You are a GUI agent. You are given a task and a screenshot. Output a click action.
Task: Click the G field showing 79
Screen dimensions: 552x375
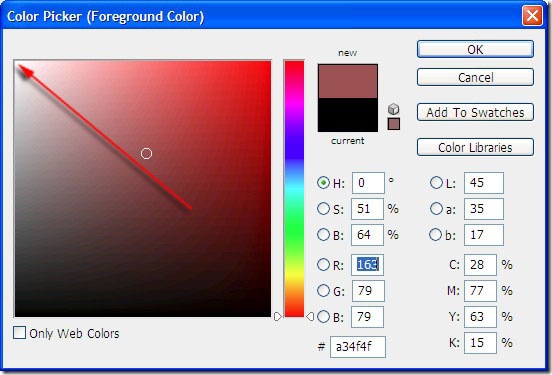(368, 291)
